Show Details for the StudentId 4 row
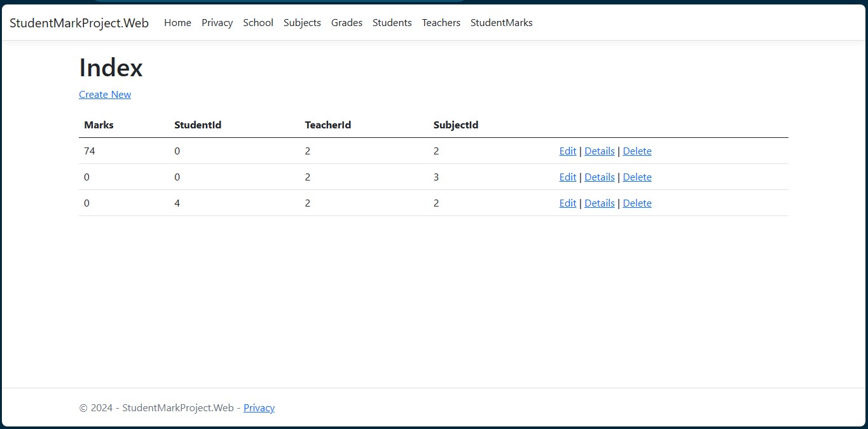The height and width of the screenshot is (429, 868). click(x=599, y=203)
